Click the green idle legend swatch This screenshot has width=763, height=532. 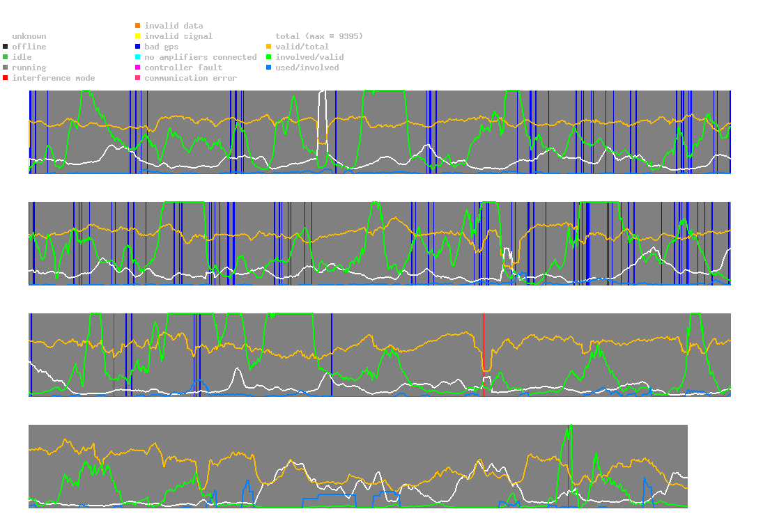click(x=6, y=57)
